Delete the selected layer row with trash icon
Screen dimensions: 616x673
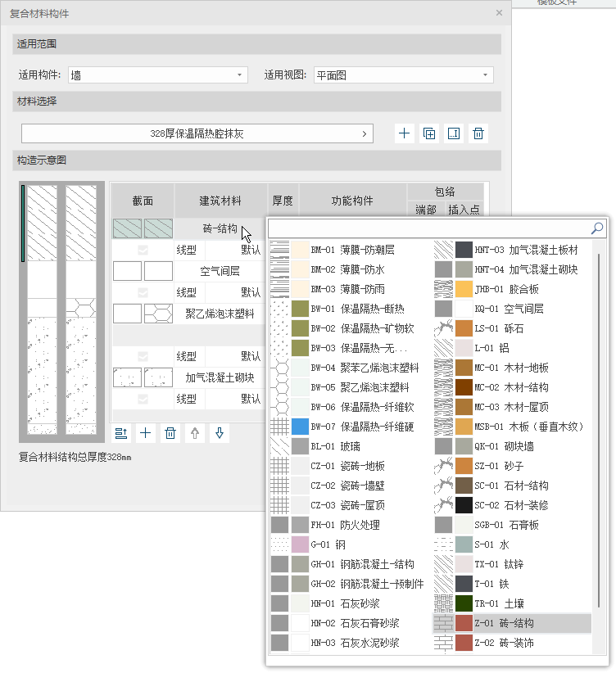(x=170, y=433)
